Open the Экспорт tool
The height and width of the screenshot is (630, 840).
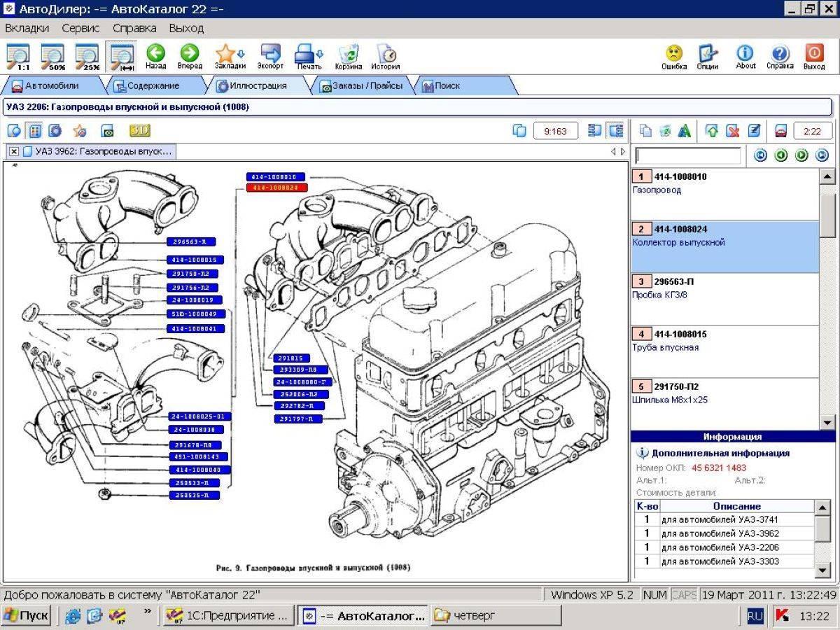pos(270,57)
